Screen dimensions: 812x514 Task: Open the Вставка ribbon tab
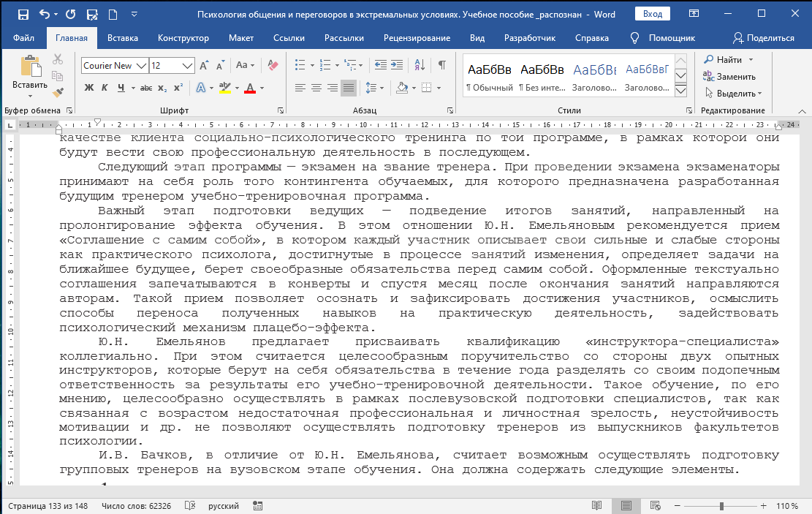click(122, 38)
